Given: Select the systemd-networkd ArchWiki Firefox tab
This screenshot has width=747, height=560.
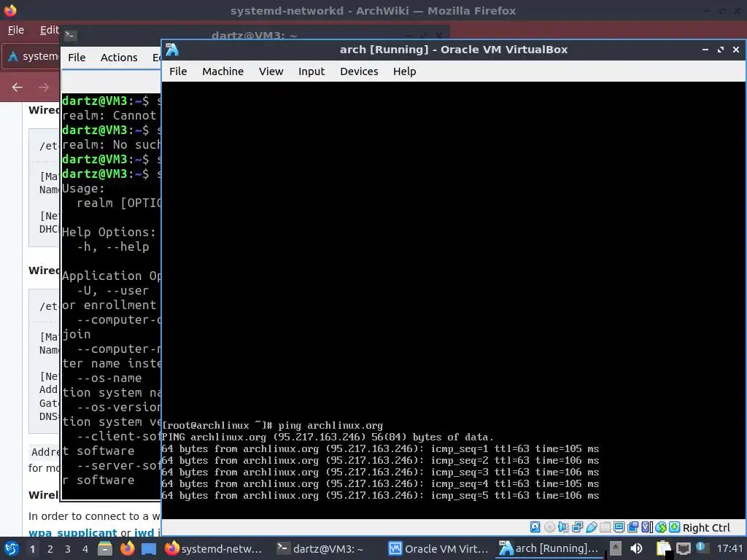Looking at the screenshot, I should 32,56.
